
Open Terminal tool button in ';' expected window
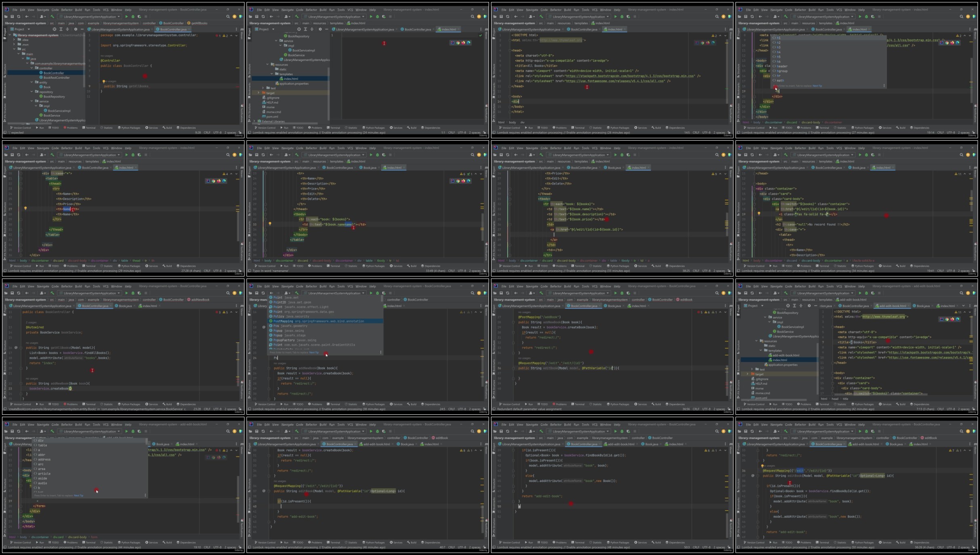(x=89, y=128)
